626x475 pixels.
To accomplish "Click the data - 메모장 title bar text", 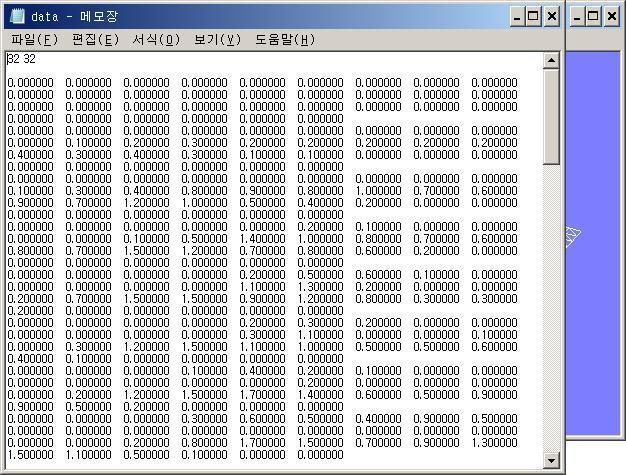I will tap(74, 16).
